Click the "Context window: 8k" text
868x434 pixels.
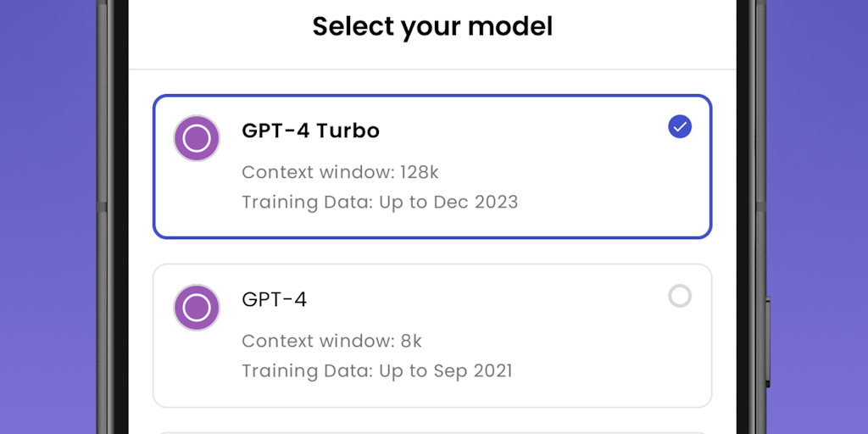point(331,341)
